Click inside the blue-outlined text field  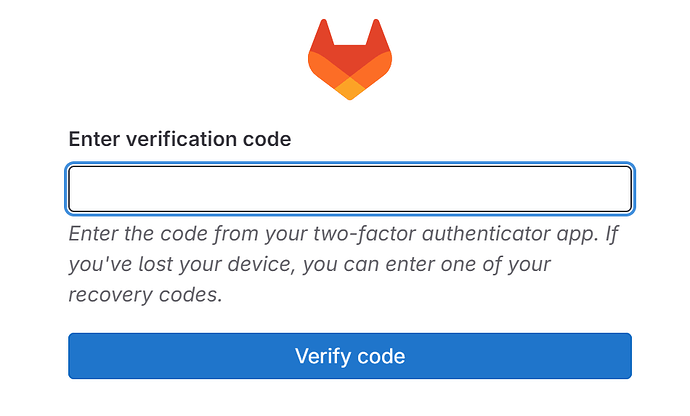pos(350,189)
